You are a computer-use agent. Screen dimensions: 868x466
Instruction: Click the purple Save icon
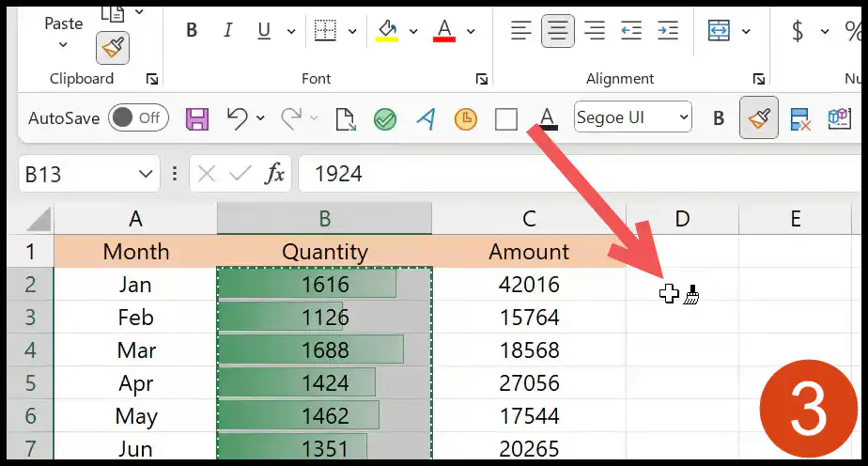point(197,118)
